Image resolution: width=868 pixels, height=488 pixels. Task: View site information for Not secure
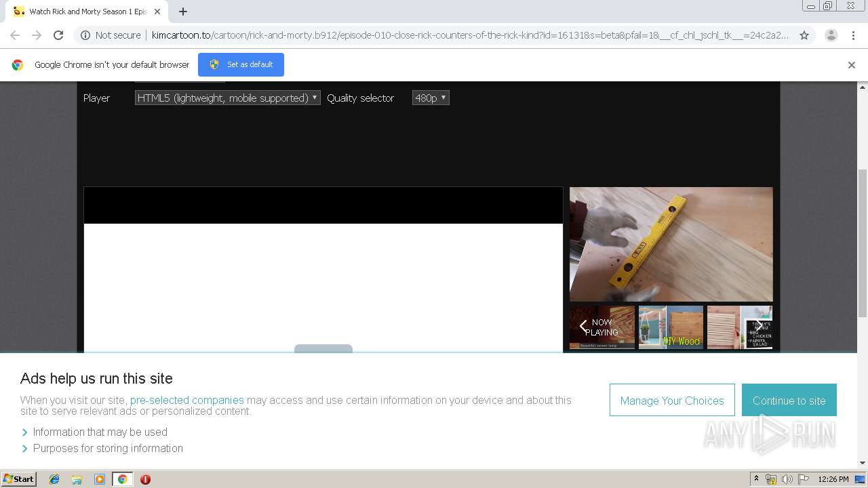pyautogui.click(x=111, y=35)
